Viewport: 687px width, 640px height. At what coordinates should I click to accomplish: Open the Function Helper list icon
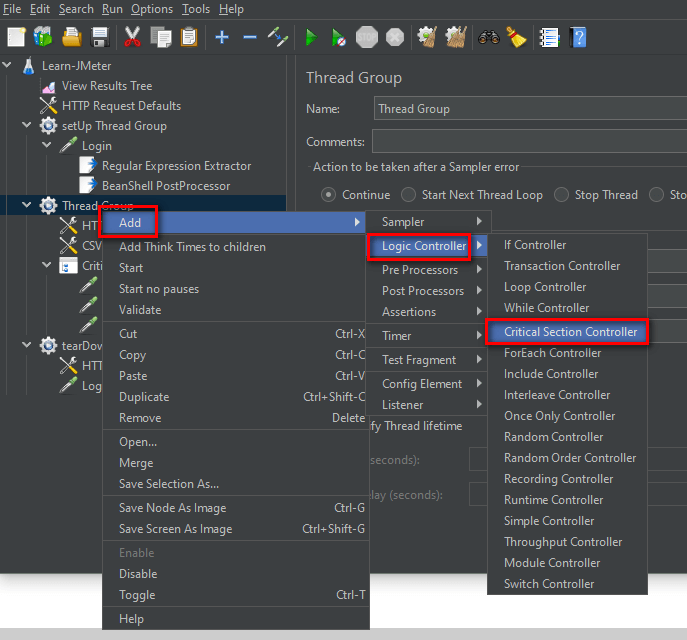(x=549, y=37)
